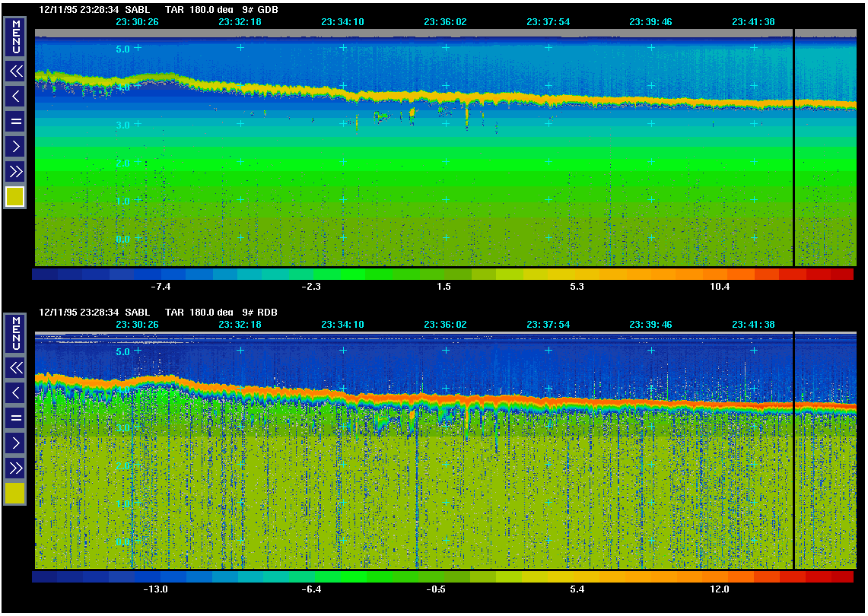Select the 23:41:38 time label in bottom panel
This screenshot has width=868, height=616.
point(753,325)
